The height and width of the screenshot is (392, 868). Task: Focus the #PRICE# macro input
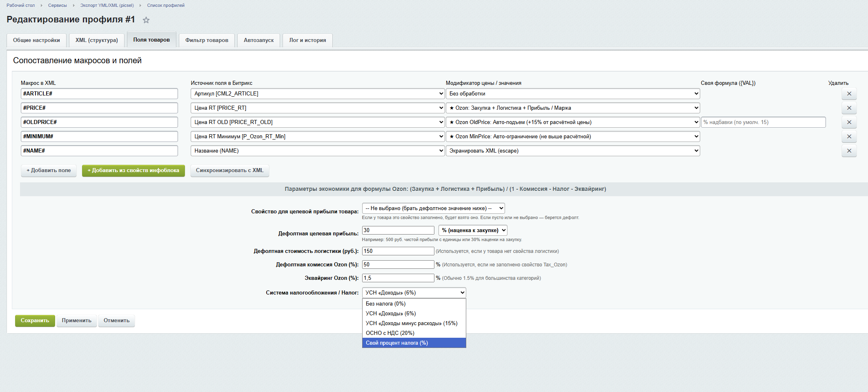[x=99, y=108]
